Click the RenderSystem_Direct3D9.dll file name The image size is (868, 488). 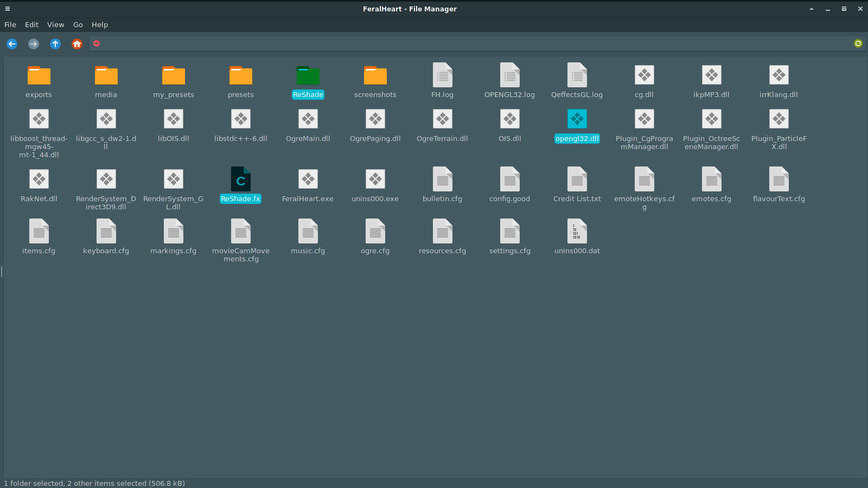pyautogui.click(x=106, y=203)
